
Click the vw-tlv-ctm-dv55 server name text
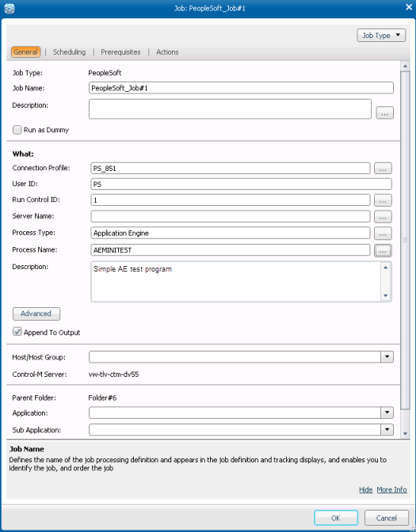(x=113, y=374)
